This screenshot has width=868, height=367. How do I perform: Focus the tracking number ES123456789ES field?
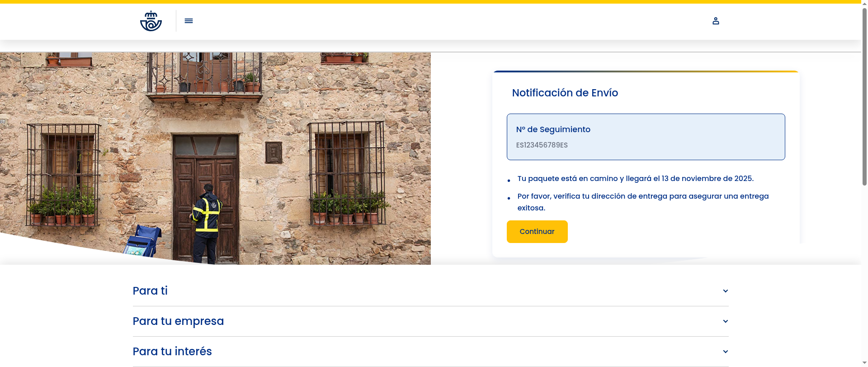542,145
